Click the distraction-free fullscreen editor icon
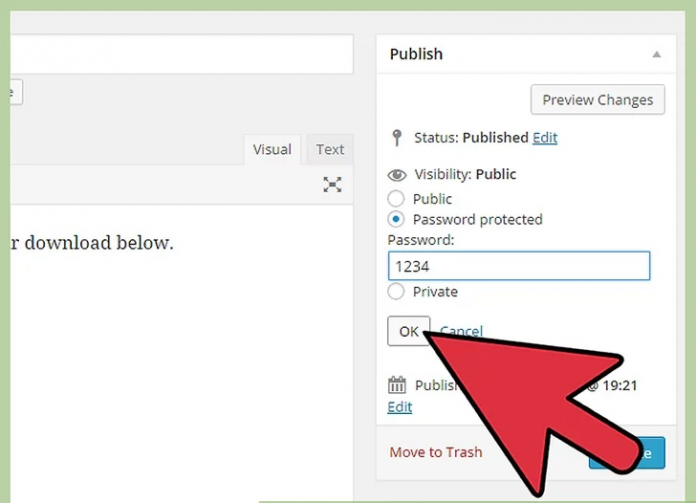 (332, 184)
